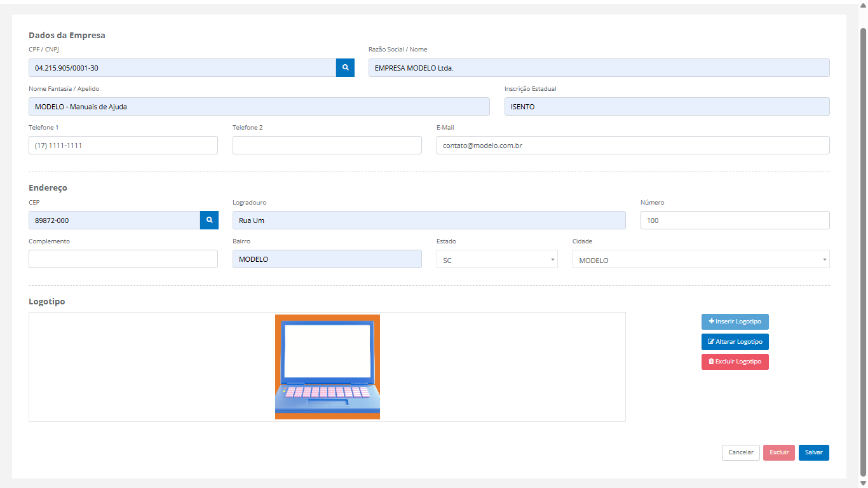Save the form with Salvar button
This screenshot has width=868, height=488.
point(813,452)
